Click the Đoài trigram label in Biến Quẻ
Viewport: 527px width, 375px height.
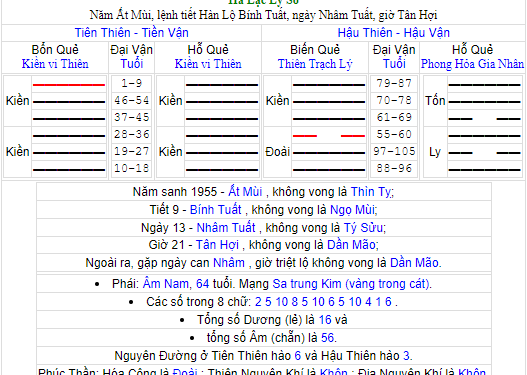(277, 152)
